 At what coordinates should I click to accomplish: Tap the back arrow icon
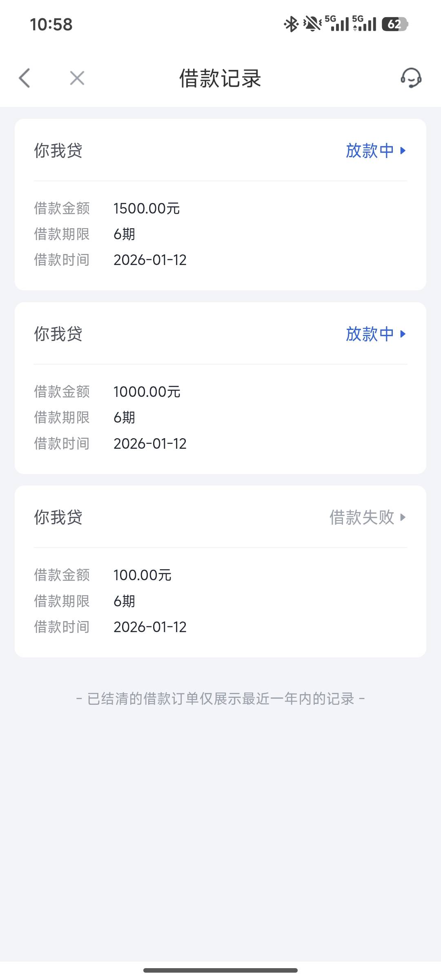pyautogui.click(x=24, y=78)
